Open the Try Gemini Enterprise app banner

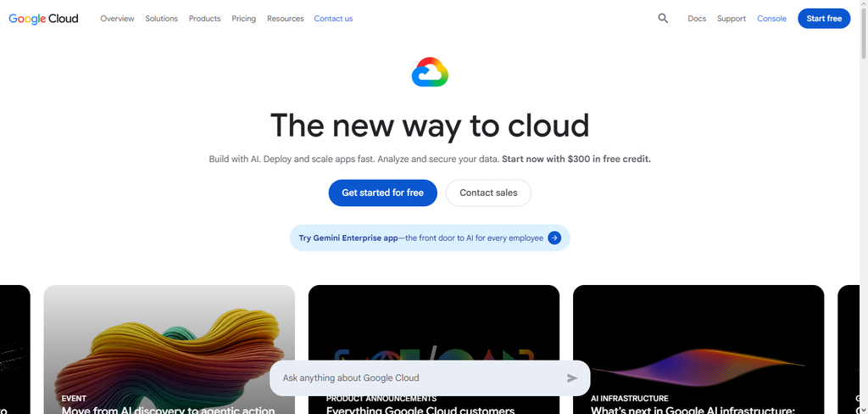pyautogui.click(x=430, y=238)
